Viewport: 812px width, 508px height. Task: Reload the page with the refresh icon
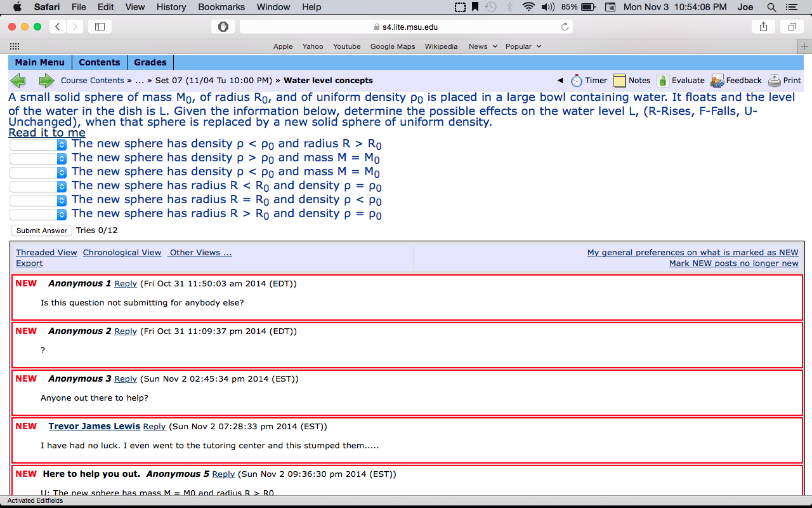point(565,27)
